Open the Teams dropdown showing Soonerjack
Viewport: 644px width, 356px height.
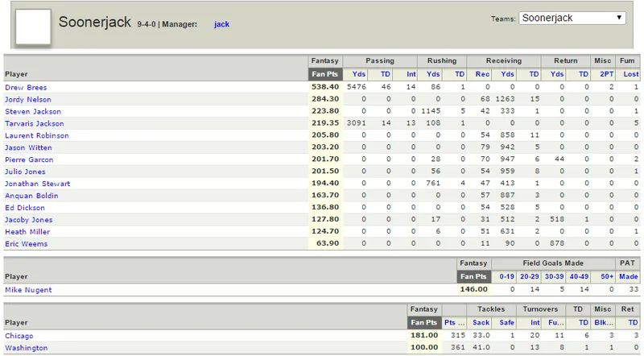(x=572, y=18)
